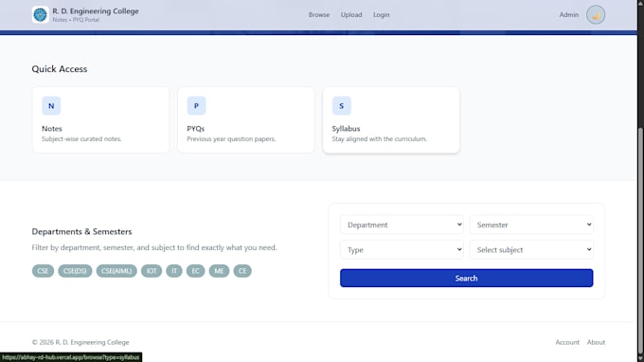Select the IT department chip

174,271
